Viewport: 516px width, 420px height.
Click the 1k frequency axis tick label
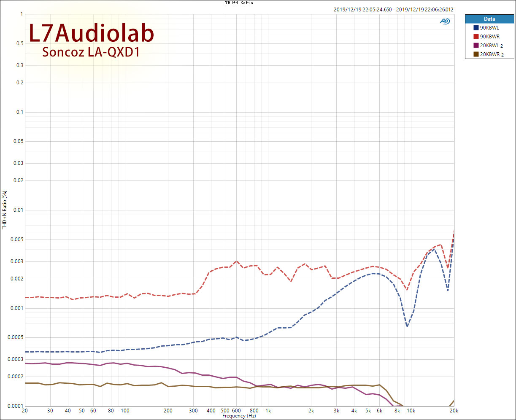(268, 411)
